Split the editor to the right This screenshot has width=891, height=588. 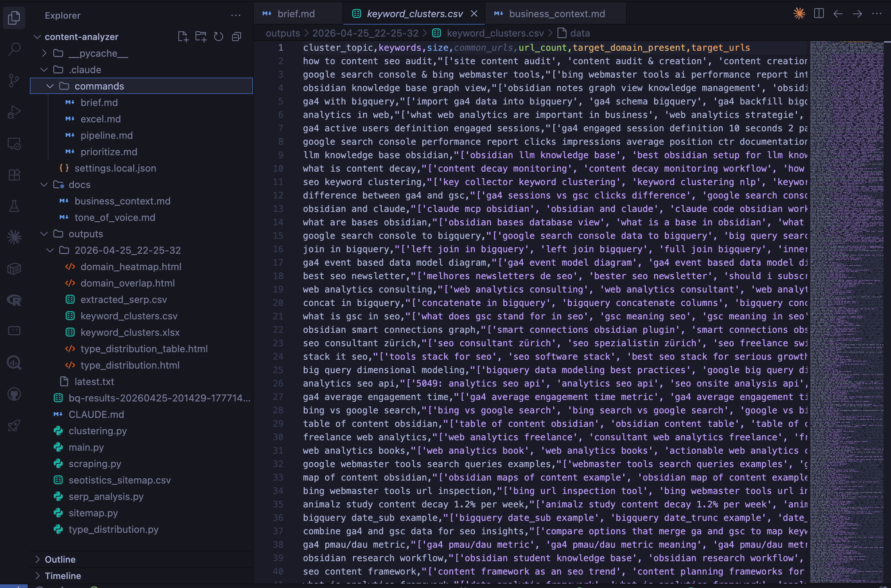point(819,14)
